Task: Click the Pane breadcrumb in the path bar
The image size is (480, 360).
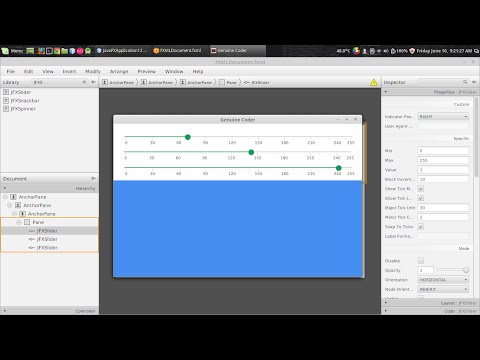Action: point(228,82)
